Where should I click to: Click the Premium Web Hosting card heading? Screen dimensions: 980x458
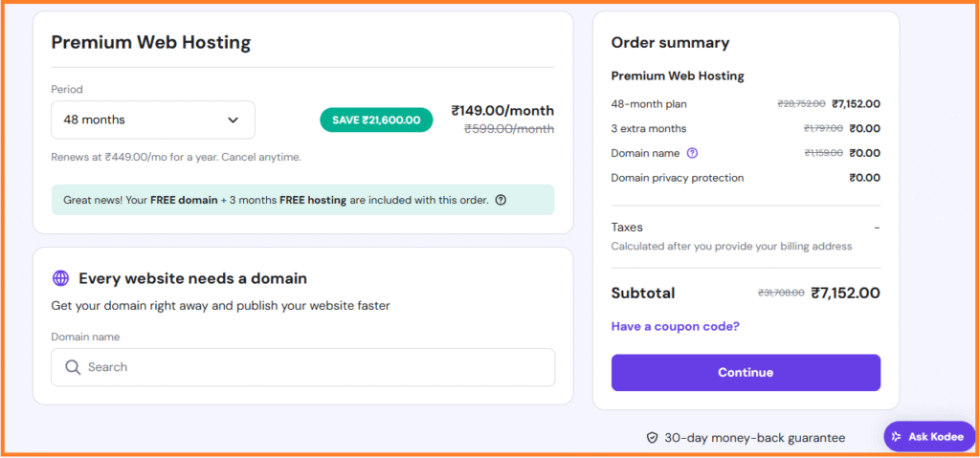[150, 42]
